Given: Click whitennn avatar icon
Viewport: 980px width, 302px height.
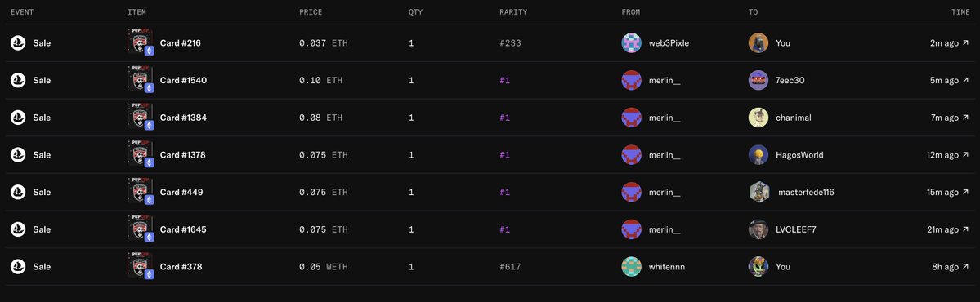Looking at the screenshot, I should [x=631, y=267].
